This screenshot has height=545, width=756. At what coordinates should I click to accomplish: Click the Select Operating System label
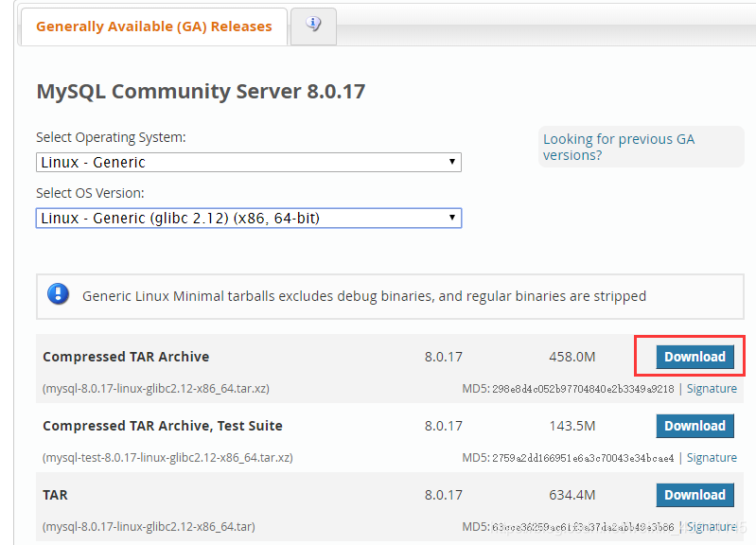click(x=111, y=137)
